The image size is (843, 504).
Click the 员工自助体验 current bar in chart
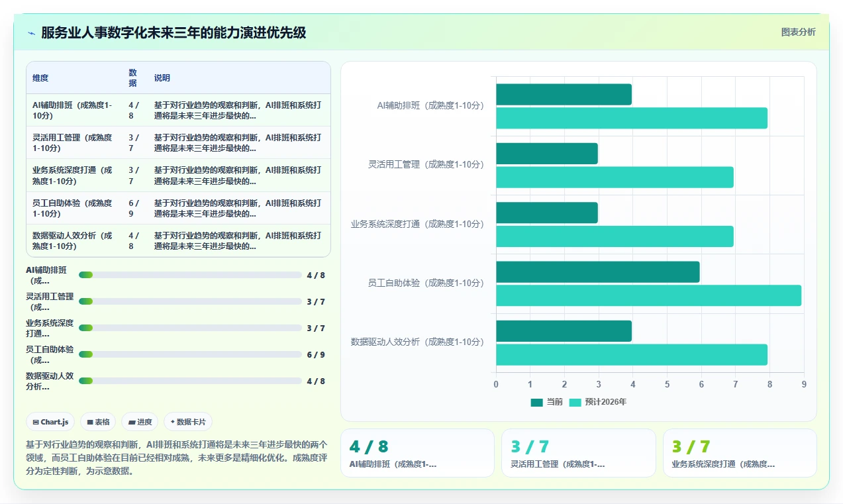(x=598, y=272)
